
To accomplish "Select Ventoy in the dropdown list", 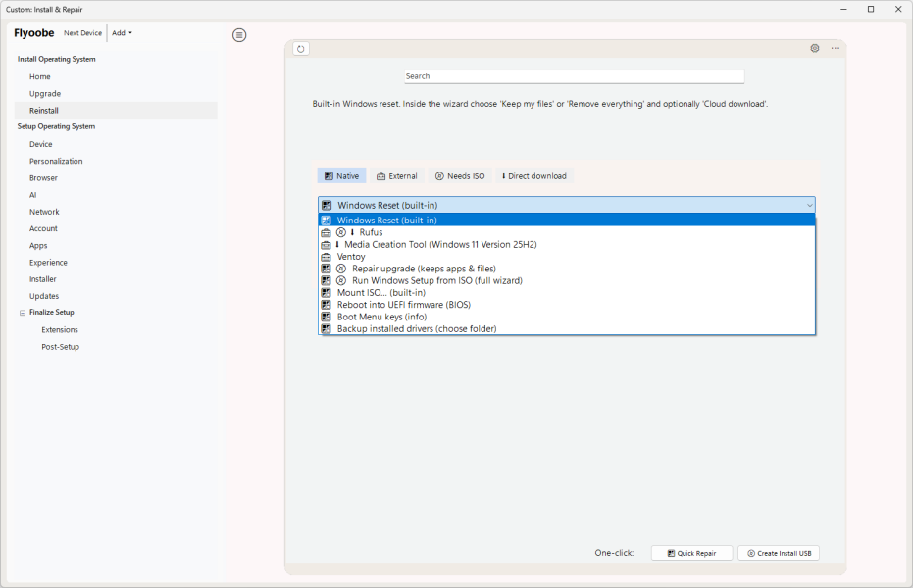I will 351,257.
